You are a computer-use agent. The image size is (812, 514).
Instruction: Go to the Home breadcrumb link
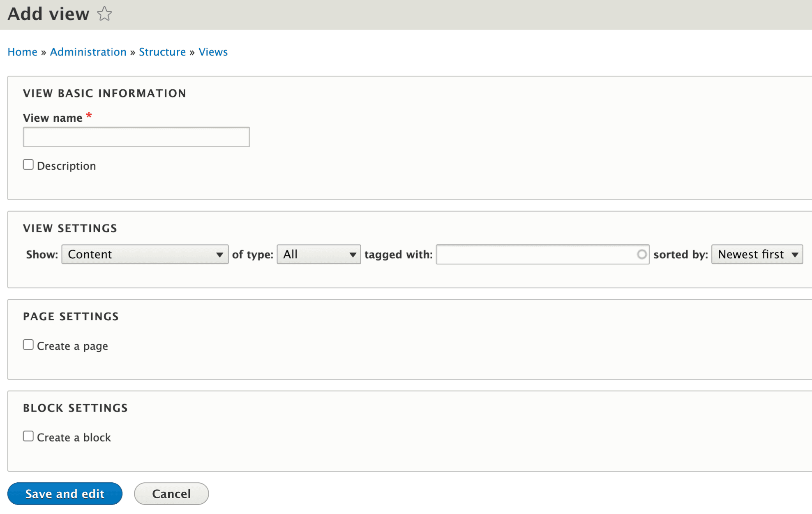[22, 52]
